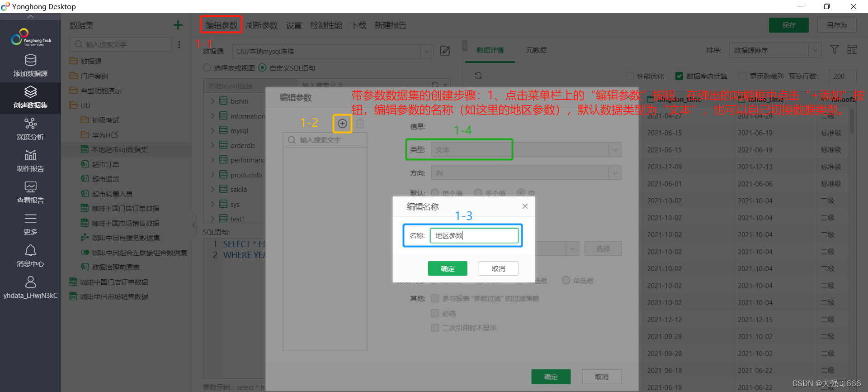Open the table column settings icon
The height and width of the screenshot is (392, 868).
tap(852, 49)
